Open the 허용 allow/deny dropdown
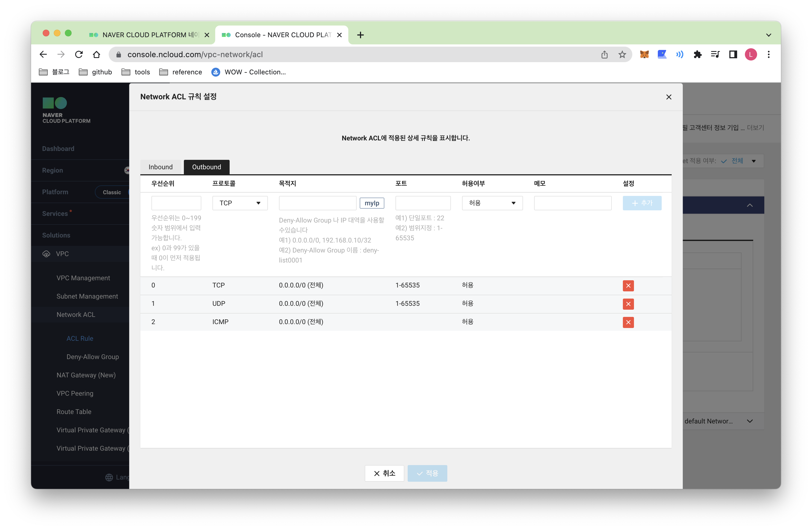 tap(492, 203)
